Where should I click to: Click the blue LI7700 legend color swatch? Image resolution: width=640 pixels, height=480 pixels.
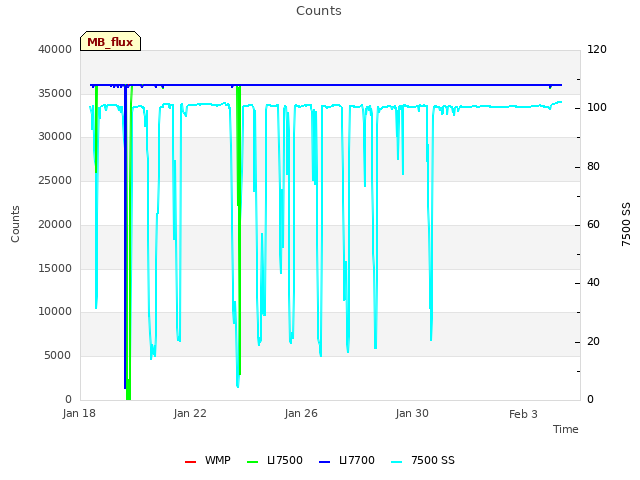pyautogui.click(x=324, y=462)
